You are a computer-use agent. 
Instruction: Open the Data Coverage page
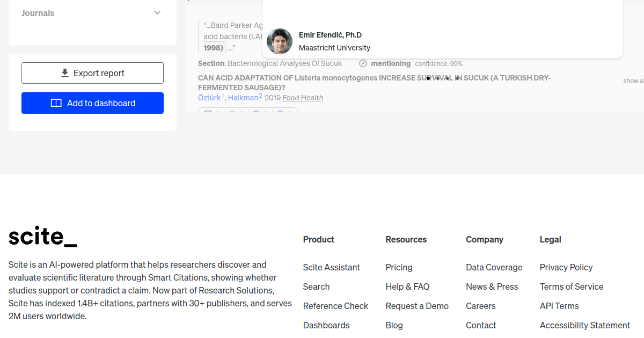[494, 267]
